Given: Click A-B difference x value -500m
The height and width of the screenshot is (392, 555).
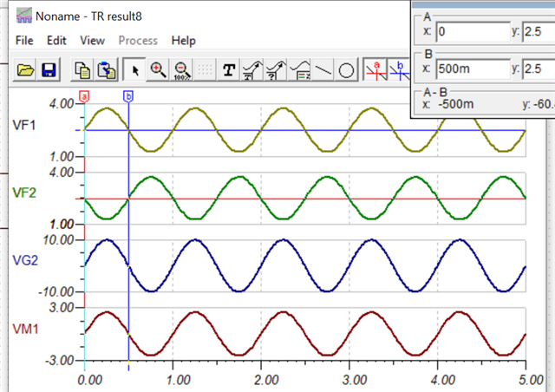Looking at the screenshot, I should click(x=455, y=104).
